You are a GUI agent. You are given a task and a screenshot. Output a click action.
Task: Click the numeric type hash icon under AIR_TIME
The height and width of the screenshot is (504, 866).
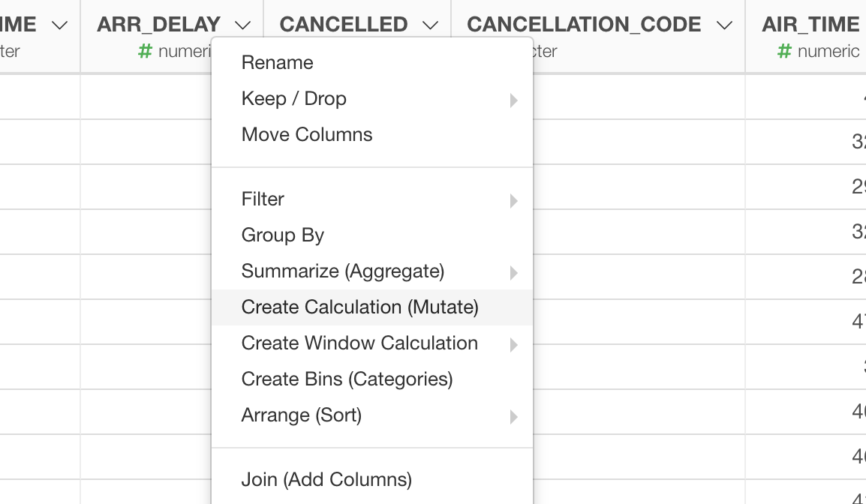(784, 51)
